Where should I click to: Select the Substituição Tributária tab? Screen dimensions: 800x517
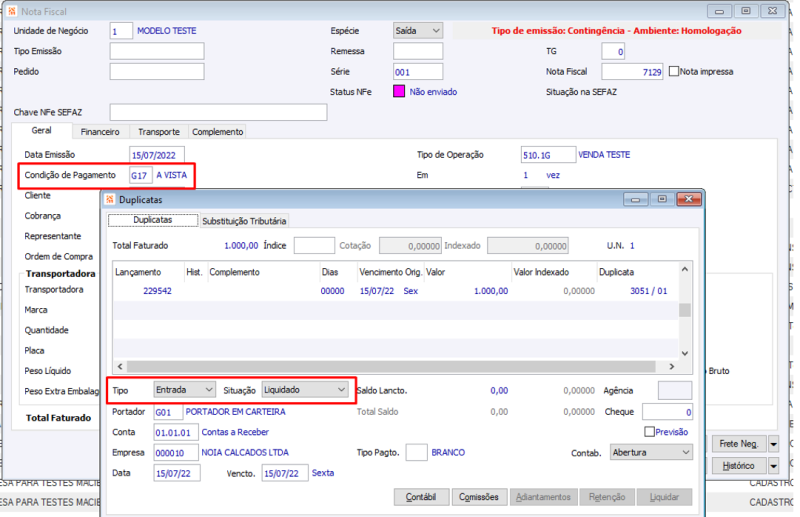tap(244, 221)
